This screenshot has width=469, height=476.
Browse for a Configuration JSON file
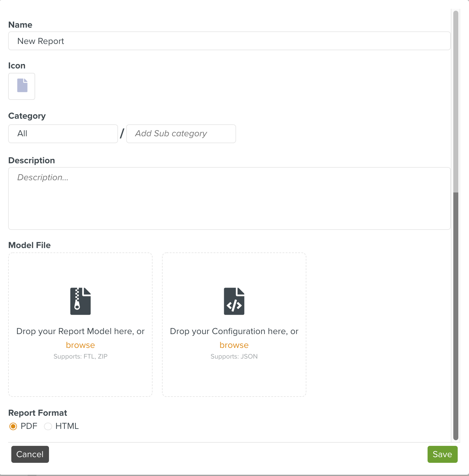click(x=234, y=345)
